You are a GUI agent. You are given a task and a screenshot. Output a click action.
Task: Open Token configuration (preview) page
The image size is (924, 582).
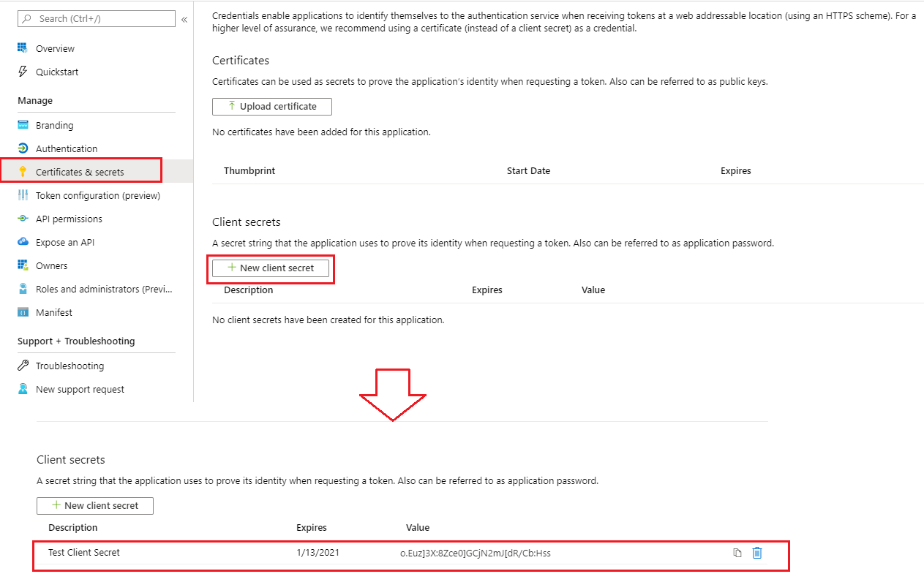coord(97,195)
